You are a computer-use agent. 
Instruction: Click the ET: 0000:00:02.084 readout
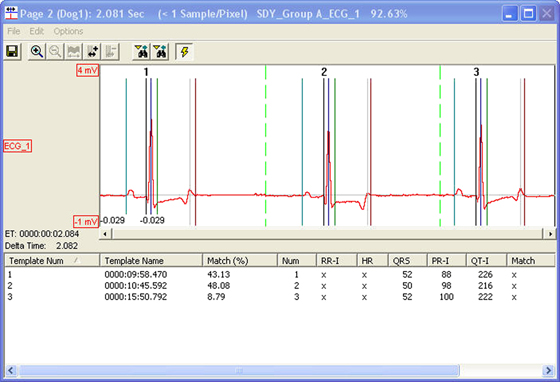(x=42, y=234)
